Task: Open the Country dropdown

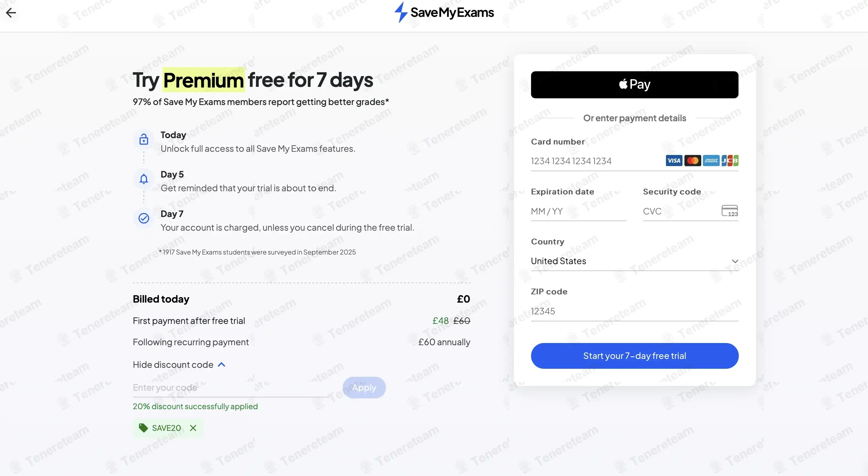Action: click(634, 261)
